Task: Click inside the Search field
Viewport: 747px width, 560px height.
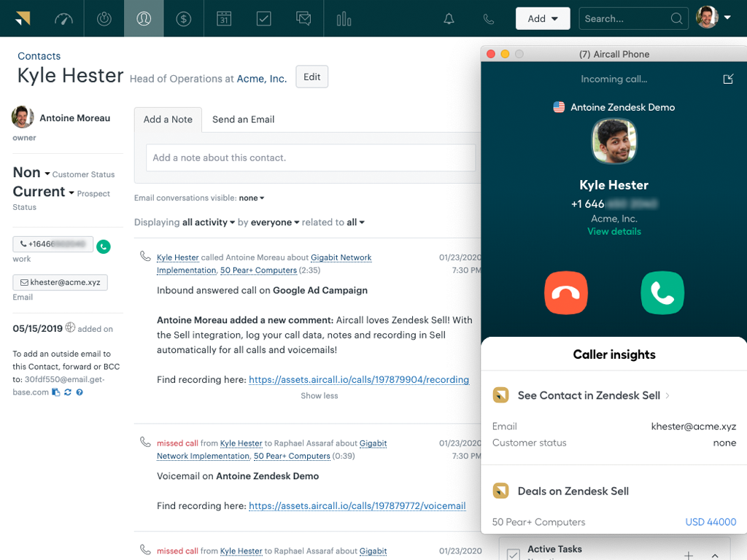Action: [629, 18]
